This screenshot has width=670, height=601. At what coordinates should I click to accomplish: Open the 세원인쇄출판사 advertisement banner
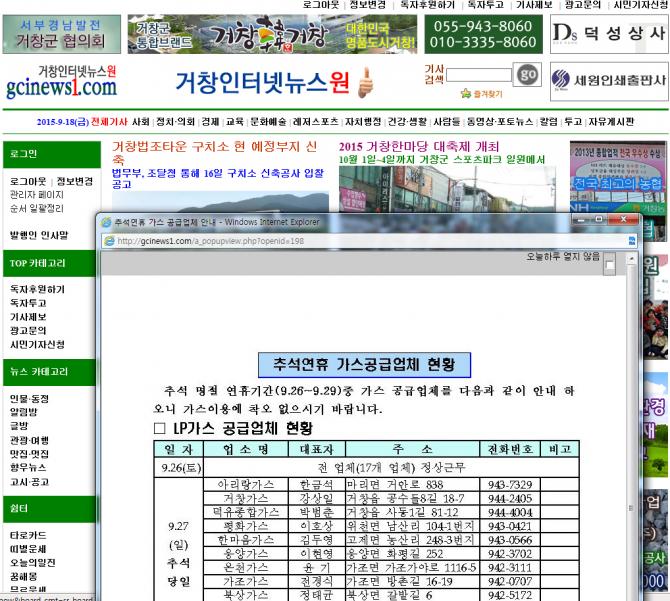click(609, 81)
